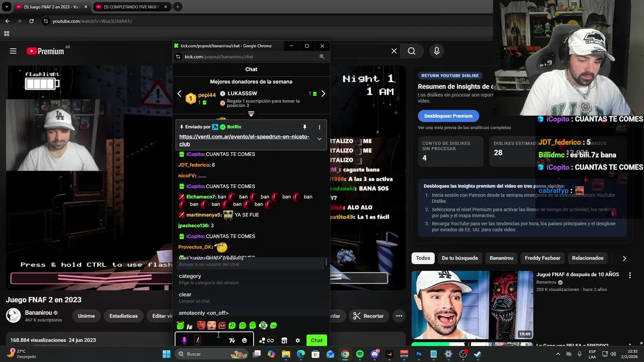Open the Kick shop storefront icon

284,340
